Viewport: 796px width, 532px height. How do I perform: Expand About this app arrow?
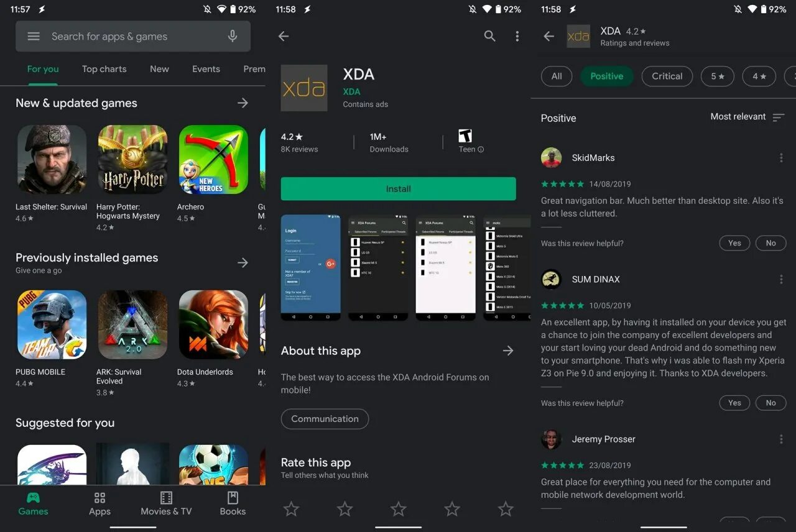pyautogui.click(x=508, y=351)
